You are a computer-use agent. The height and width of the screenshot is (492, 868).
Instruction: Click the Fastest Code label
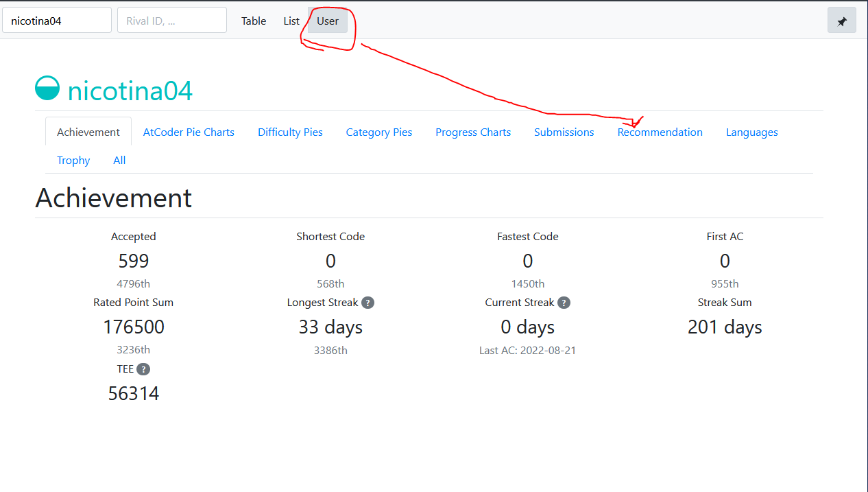(x=528, y=236)
